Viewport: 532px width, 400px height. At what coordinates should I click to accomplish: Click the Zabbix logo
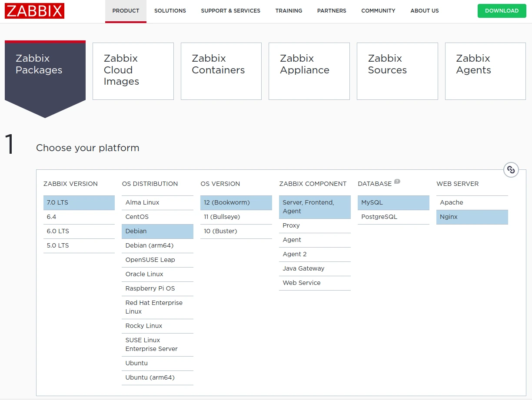[x=35, y=11]
